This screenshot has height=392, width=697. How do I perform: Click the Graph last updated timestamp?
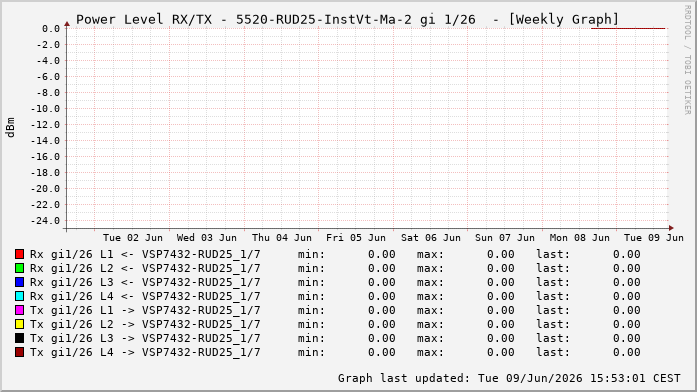click(509, 378)
